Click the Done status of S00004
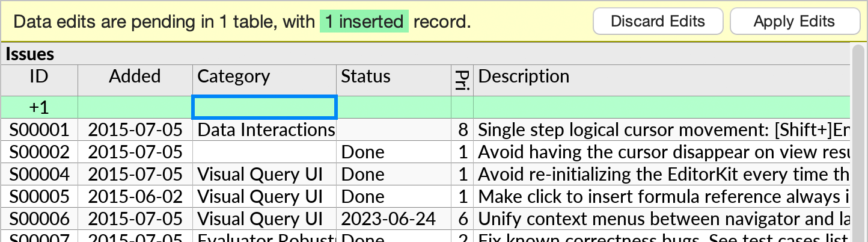Viewport: 868px width, 242px height. click(x=394, y=175)
